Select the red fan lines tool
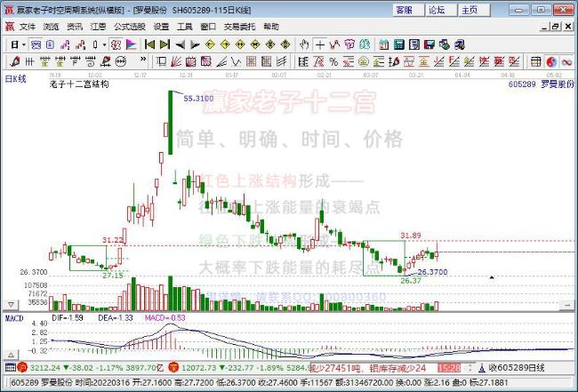 [176, 61]
